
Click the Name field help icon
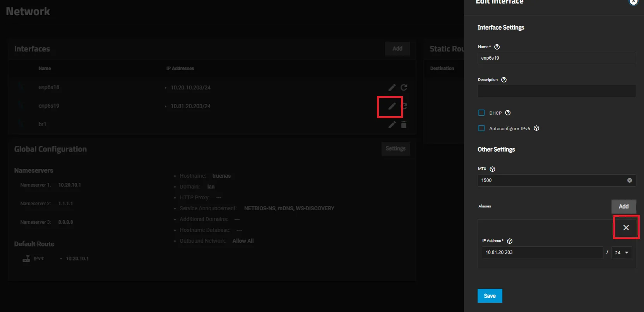click(497, 47)
